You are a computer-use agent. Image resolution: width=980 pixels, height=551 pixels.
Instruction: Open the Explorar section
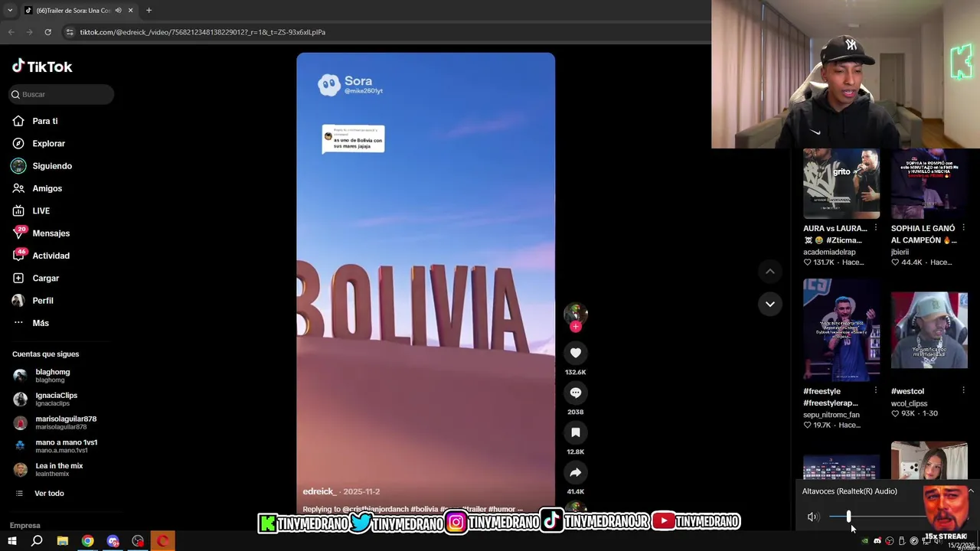(x=39, y=143)
